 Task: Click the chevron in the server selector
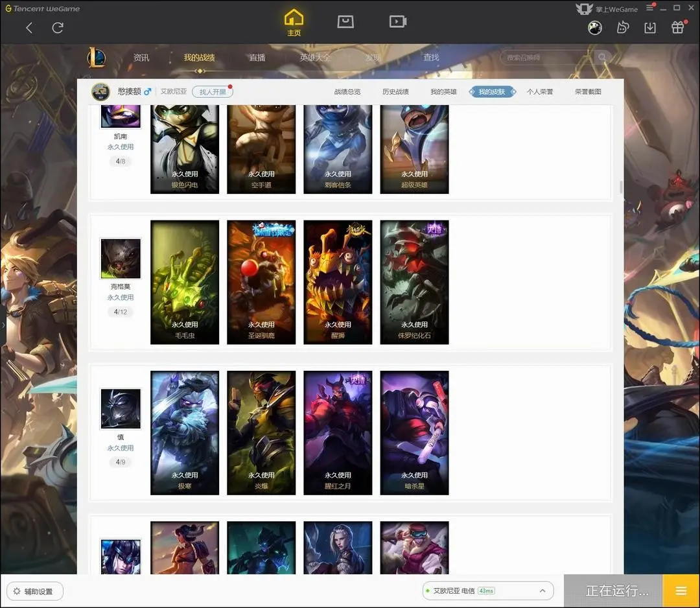[x=542, y=590]
